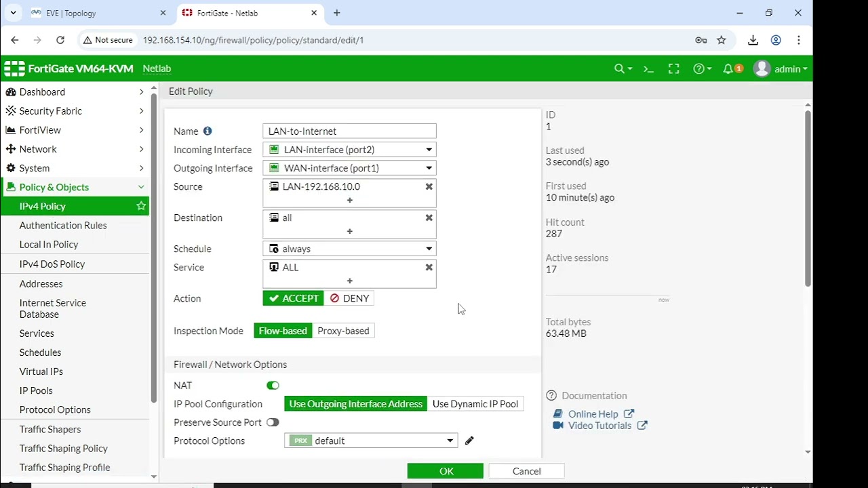Select Proxy-based inspection mode
Screen dimensions: 868x488
343,331
